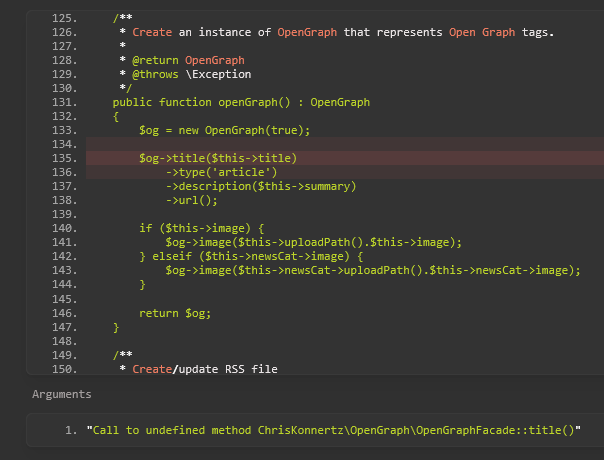
Task: Click the 'if ($this->image) {' line
Action: point(201,228)
